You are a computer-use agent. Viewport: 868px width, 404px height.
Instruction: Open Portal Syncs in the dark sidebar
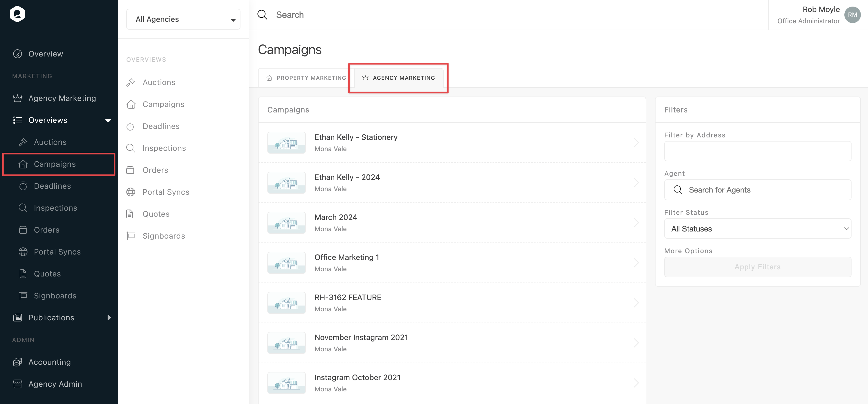pos(57,252)
